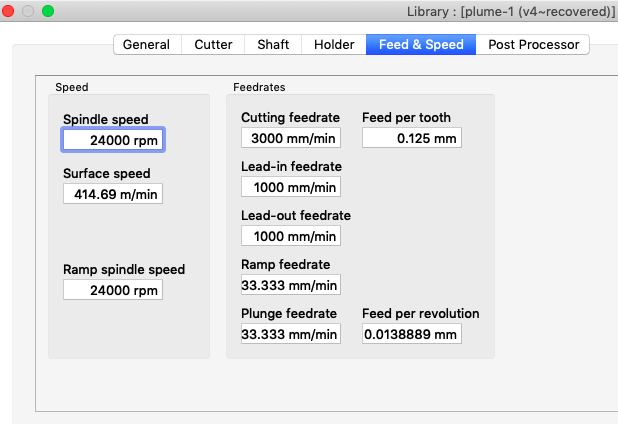Open the Post Processor tab

point(533,45)
